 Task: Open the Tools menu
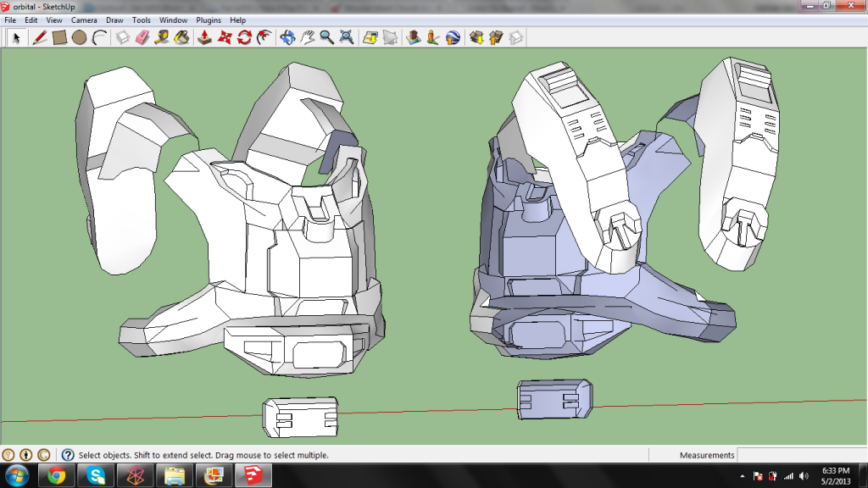(x=142, y=19)
